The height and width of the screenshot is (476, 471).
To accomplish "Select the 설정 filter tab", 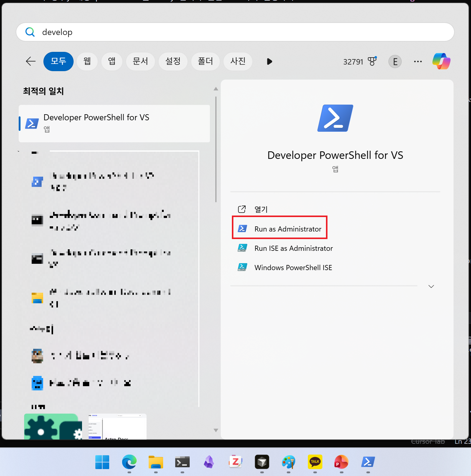I will [173, 61].
